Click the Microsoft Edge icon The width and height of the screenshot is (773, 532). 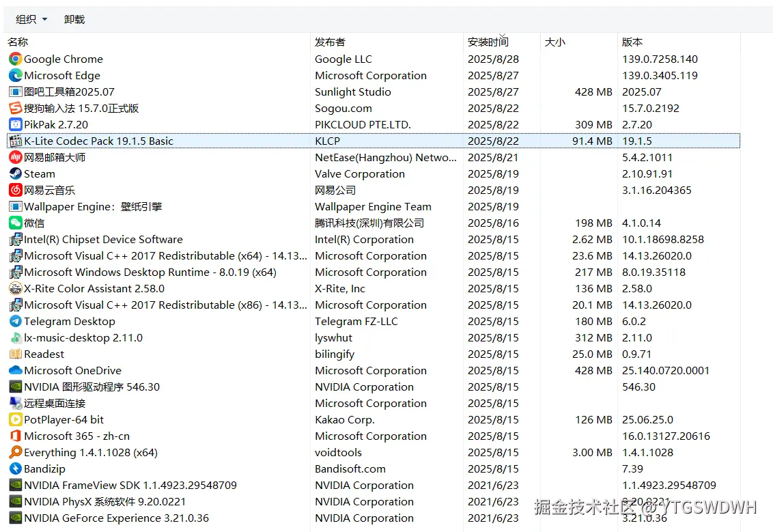pyautogui.click(x=15, y=76)
